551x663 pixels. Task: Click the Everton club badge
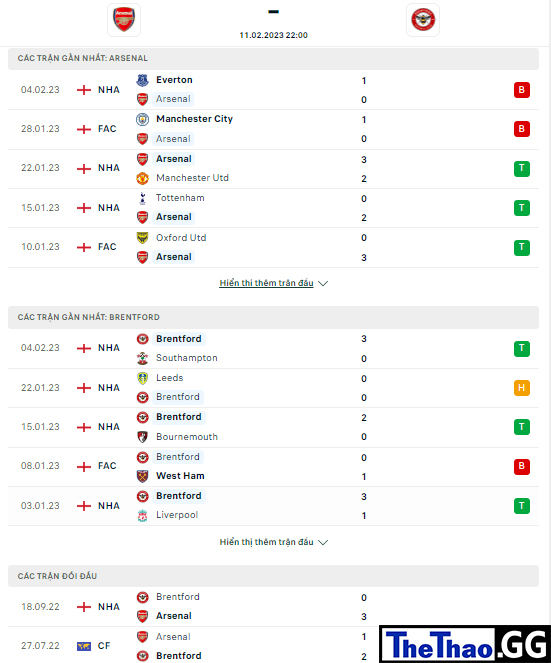click(143, 80)
